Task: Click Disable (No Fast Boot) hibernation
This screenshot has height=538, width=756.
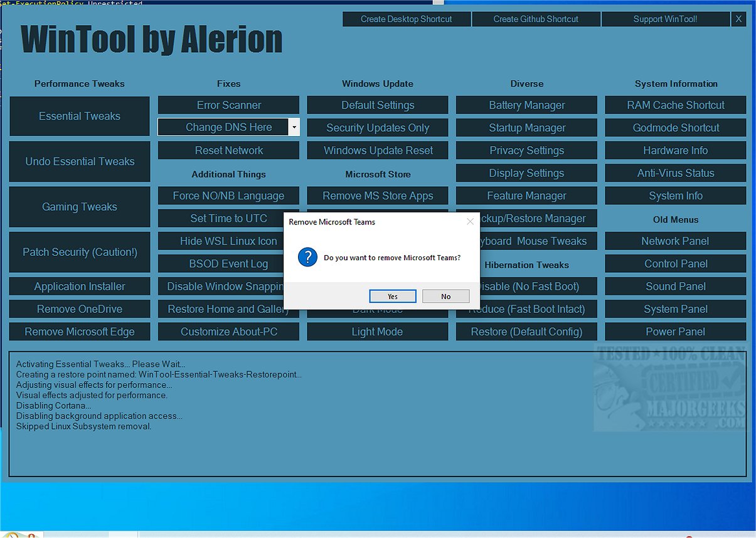Action: pyautogui.click(x=539, y=287)
